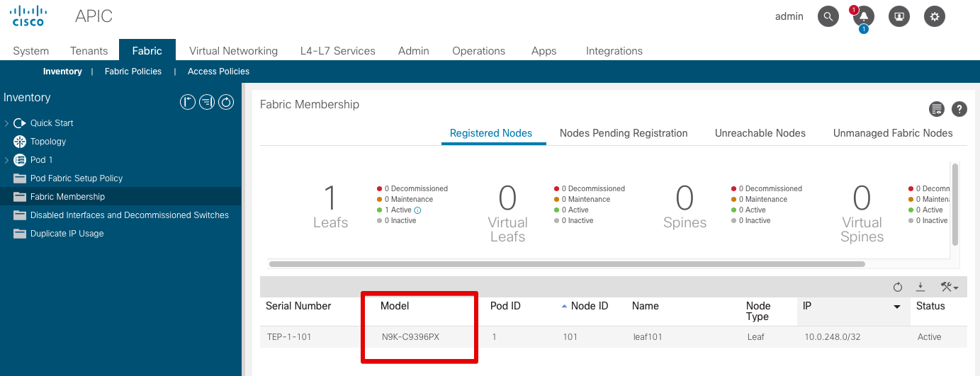Open the settings gear icon

[935, 16]
